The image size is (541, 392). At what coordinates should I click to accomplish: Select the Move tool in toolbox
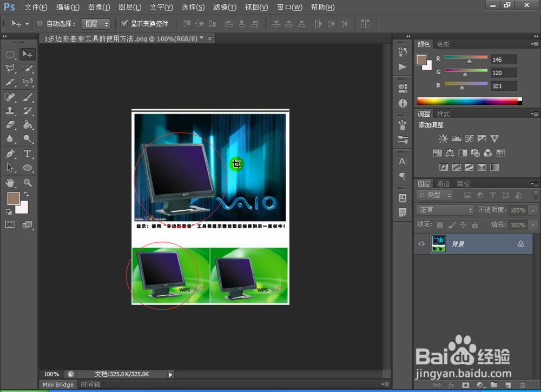27,54
